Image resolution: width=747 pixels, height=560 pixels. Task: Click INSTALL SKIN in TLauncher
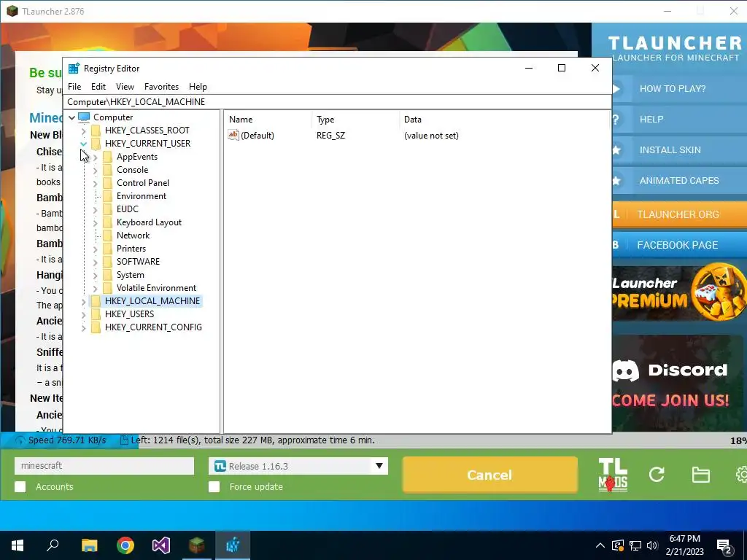tap(679, 150)
